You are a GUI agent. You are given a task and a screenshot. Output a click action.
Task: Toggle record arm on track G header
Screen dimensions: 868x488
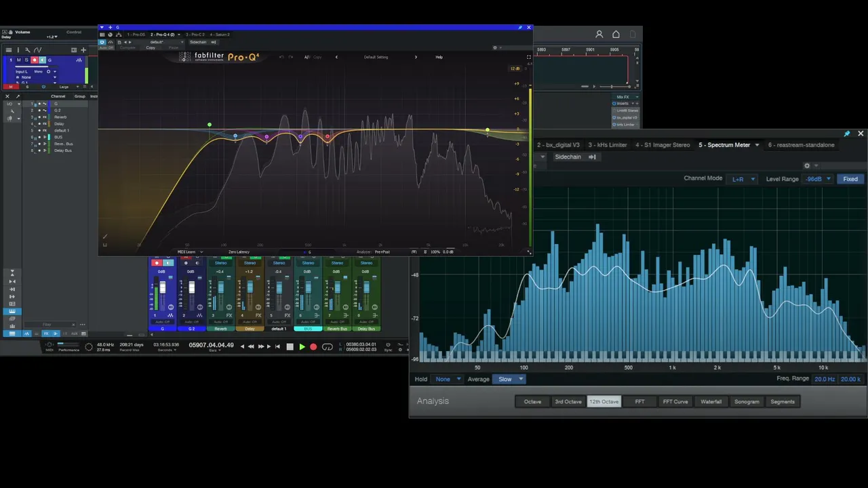coord(35,60)
